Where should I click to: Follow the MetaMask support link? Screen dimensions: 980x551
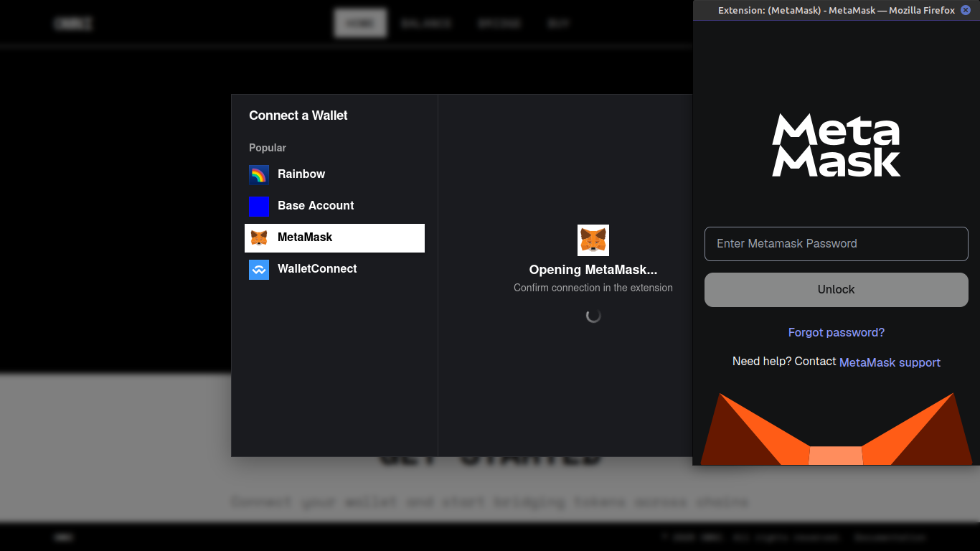[890, 362]
